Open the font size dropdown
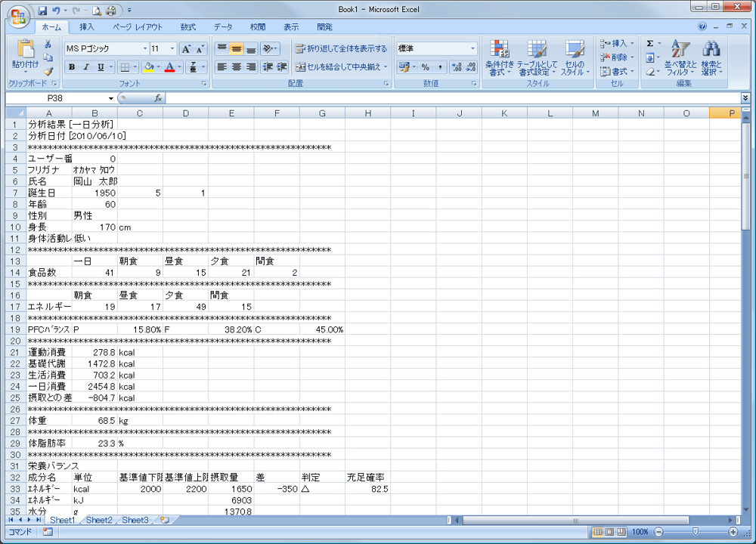This screenshot has height=544, width=756. click(x=172, y=48)
